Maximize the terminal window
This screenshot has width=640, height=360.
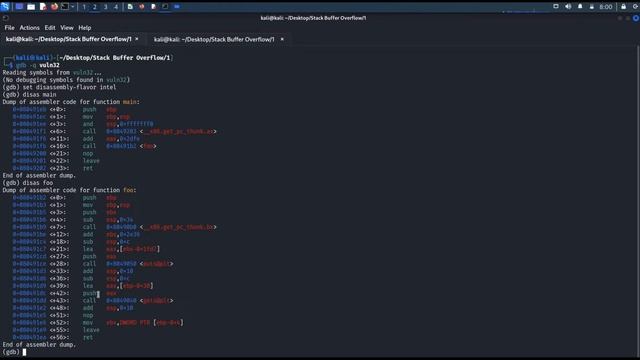pyautogui.click(x=628, y=18)
